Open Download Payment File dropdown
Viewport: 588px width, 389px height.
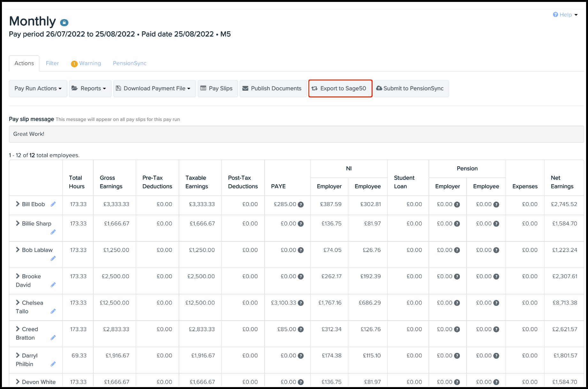pyautogui.click(x=154, y=88)
